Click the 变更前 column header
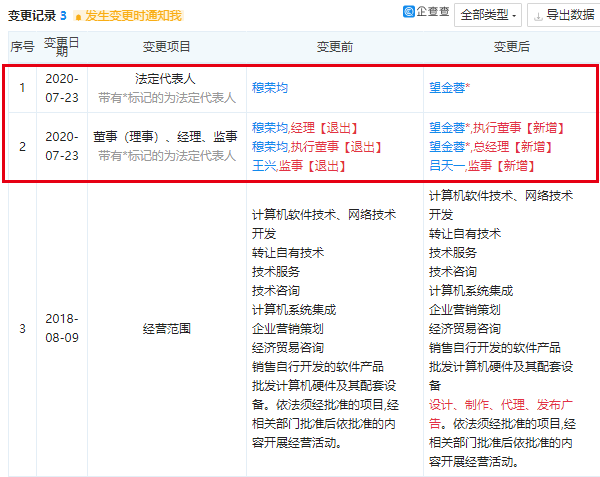 pos(335,47)
